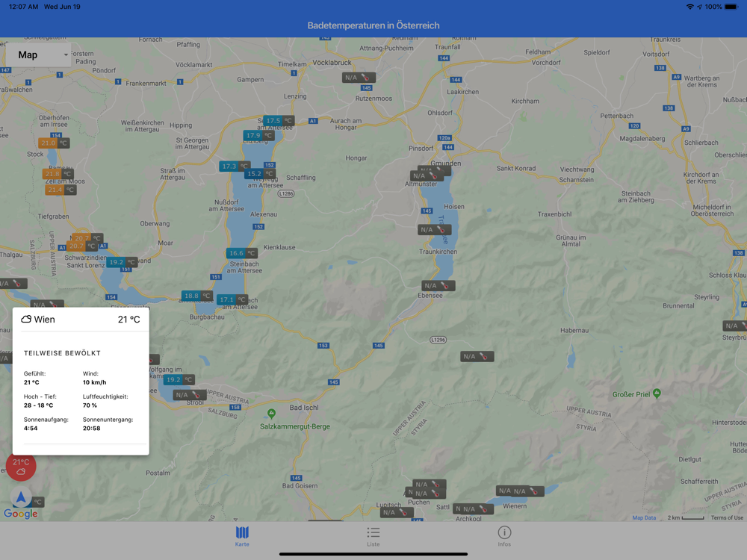747x560 pixels.
Task: Open the Map Data link
Action: (644, 517)
